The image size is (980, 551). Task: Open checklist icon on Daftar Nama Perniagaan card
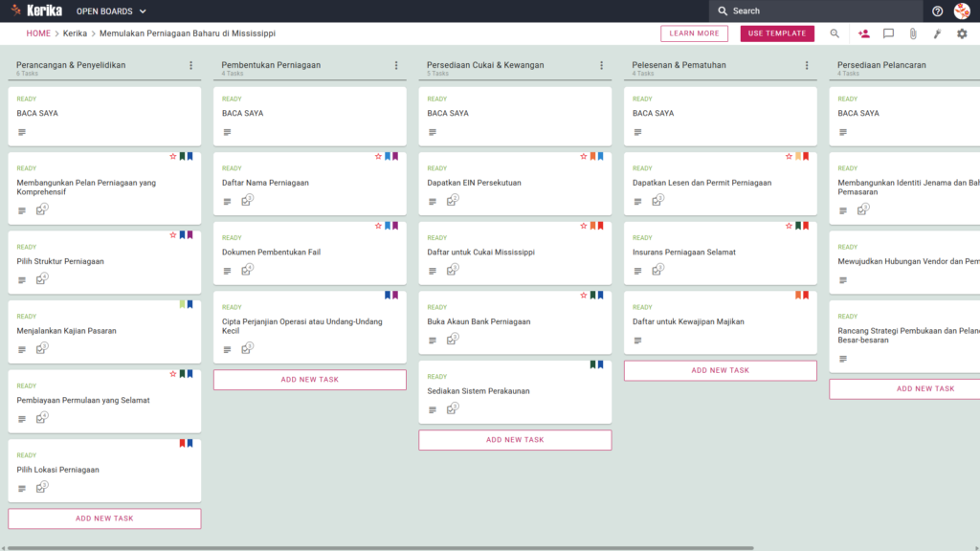[x=247, y=201]
